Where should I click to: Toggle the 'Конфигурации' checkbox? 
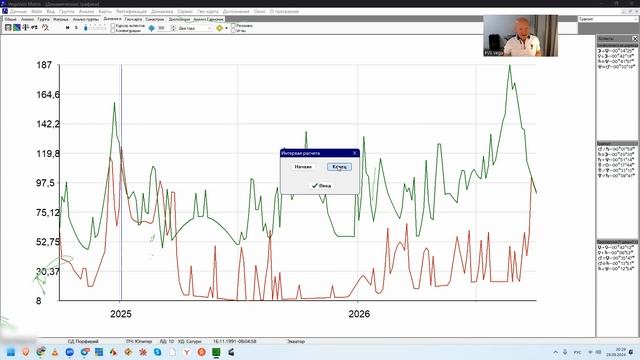(113, 30)
